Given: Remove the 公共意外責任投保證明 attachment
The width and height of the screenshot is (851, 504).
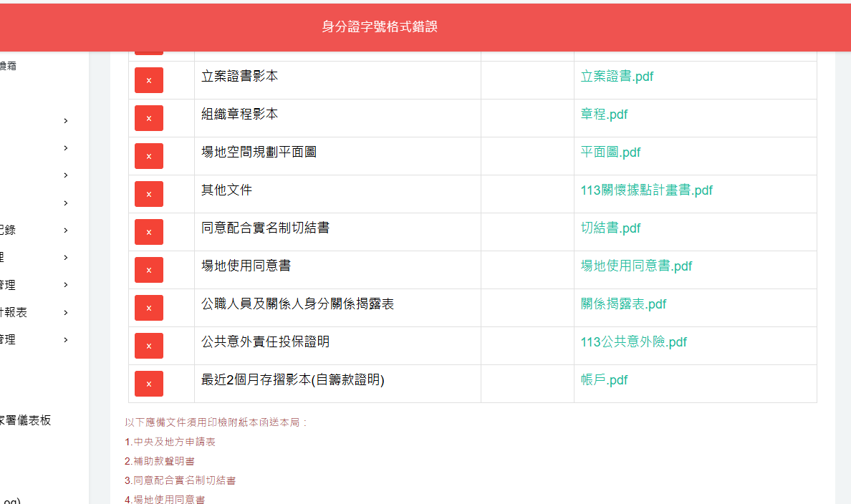Looking at the screenshot, I should click(x=148, y=346).
